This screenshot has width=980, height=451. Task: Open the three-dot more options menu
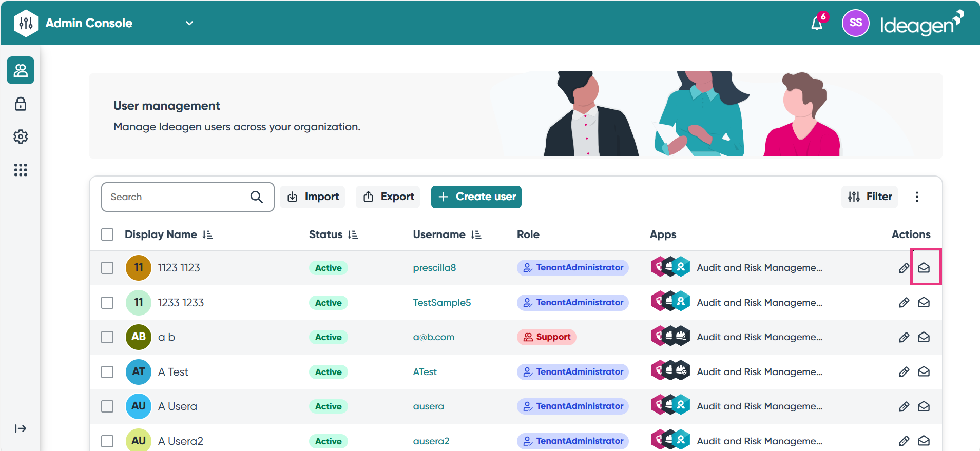click(917, 197)
